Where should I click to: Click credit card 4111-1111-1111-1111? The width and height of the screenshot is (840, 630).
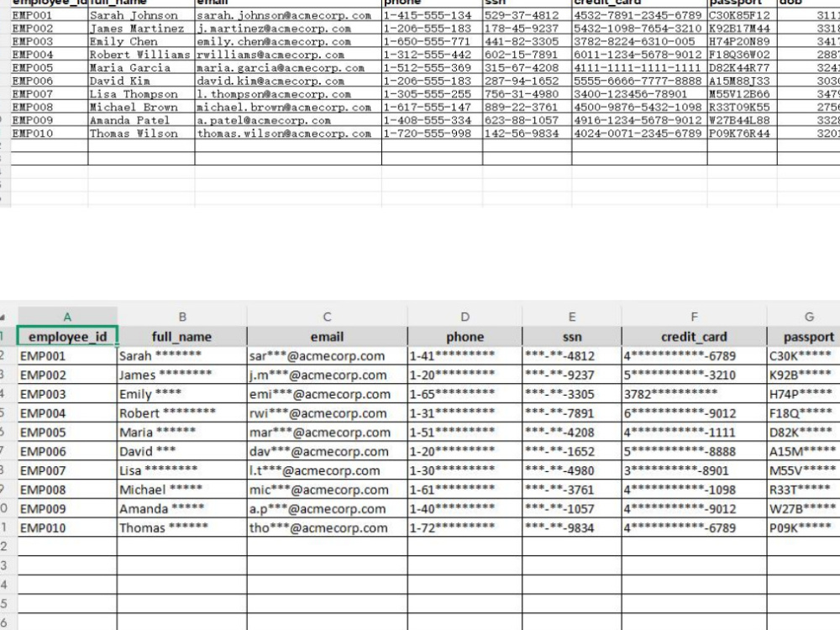639,67
